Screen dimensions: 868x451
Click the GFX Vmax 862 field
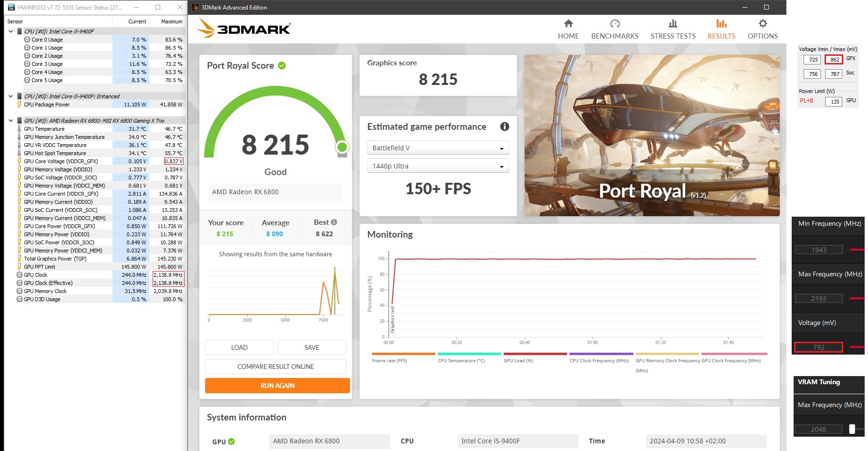pyautogui.click(x=834, y=60)
